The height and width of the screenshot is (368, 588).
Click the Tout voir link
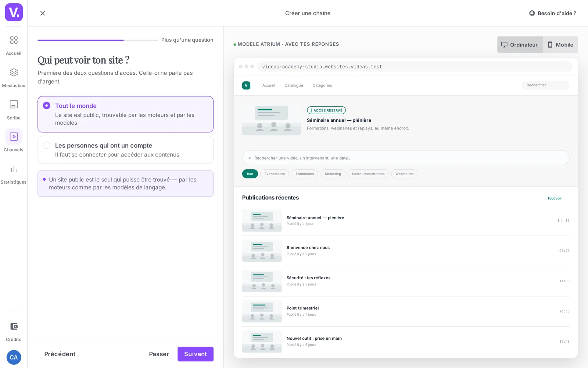click(555, 198)
